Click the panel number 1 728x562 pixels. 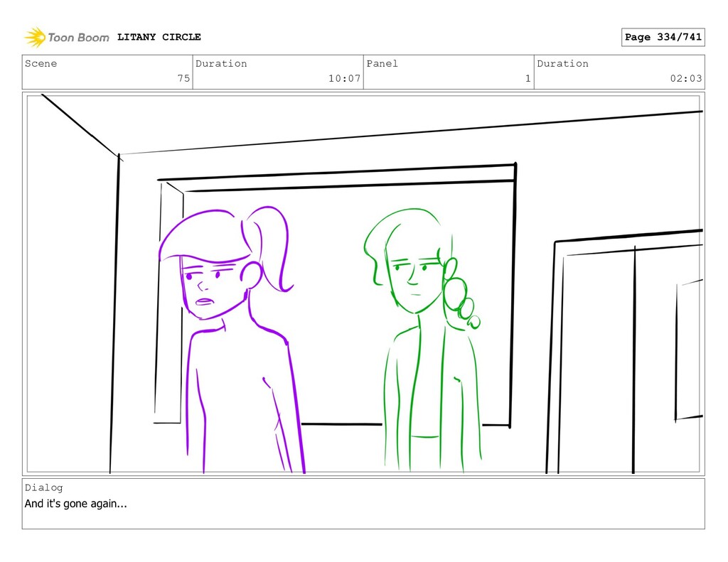528,78
